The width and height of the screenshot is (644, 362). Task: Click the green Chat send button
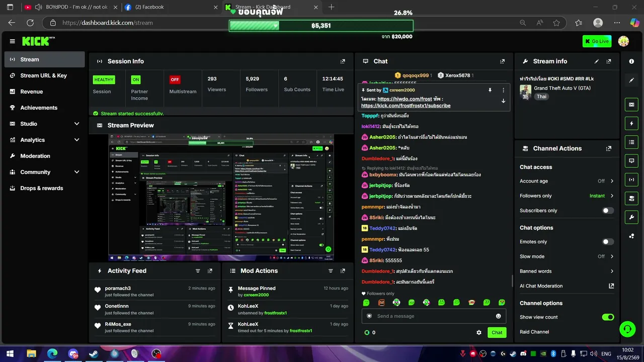click(497, 332)
